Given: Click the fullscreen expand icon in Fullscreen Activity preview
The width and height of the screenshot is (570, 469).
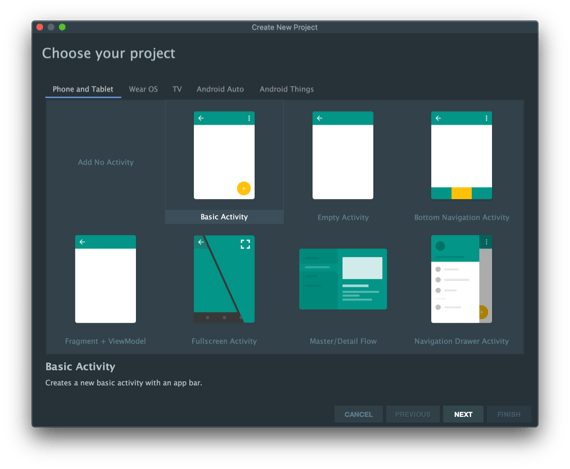Looking at the screenshot, I should [x=245, y=244].
